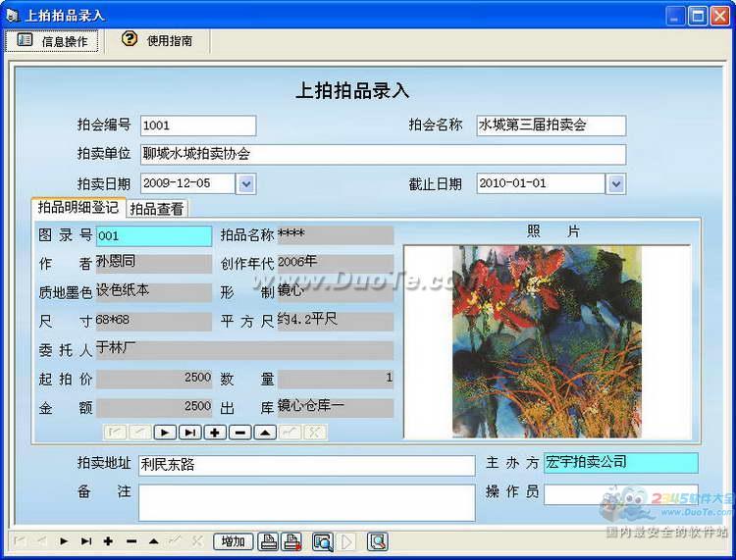Click the 起拍价 field showing 2500
Image resolution: width=736 pixels, height=560 pixels.
coord(154,379)
